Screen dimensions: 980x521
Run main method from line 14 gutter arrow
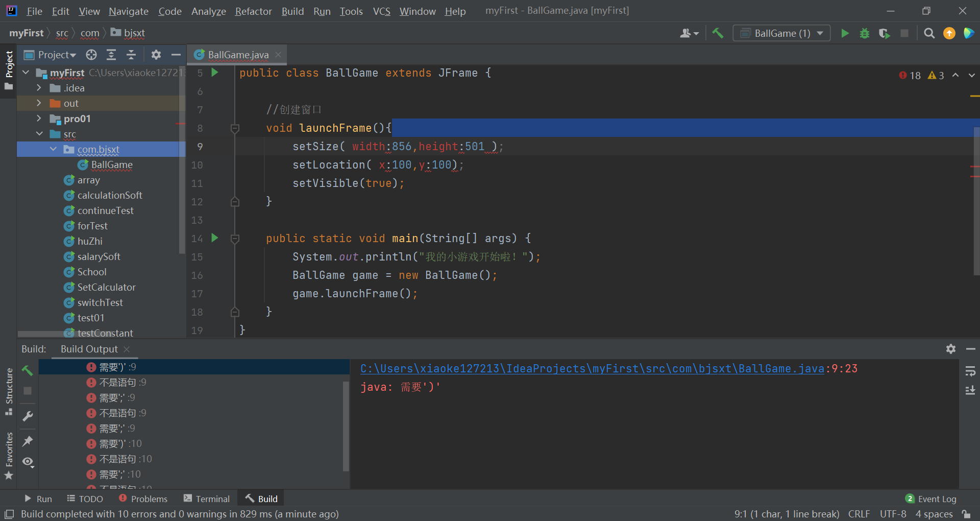[x=215, y=238]
